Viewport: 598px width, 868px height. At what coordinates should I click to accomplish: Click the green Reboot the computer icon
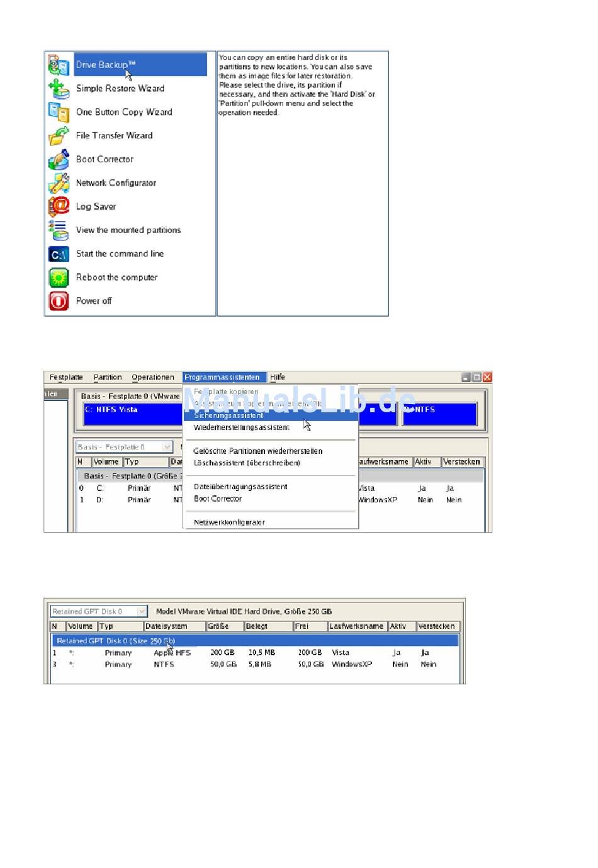pyautogui.click(x=59, y=278)
